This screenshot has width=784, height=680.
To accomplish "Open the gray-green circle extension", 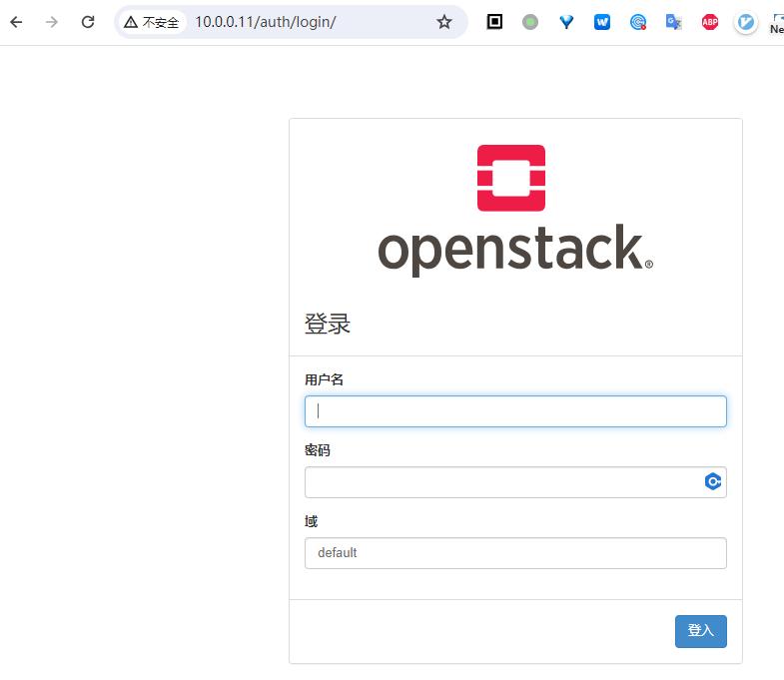I will [x=530, y=22].
